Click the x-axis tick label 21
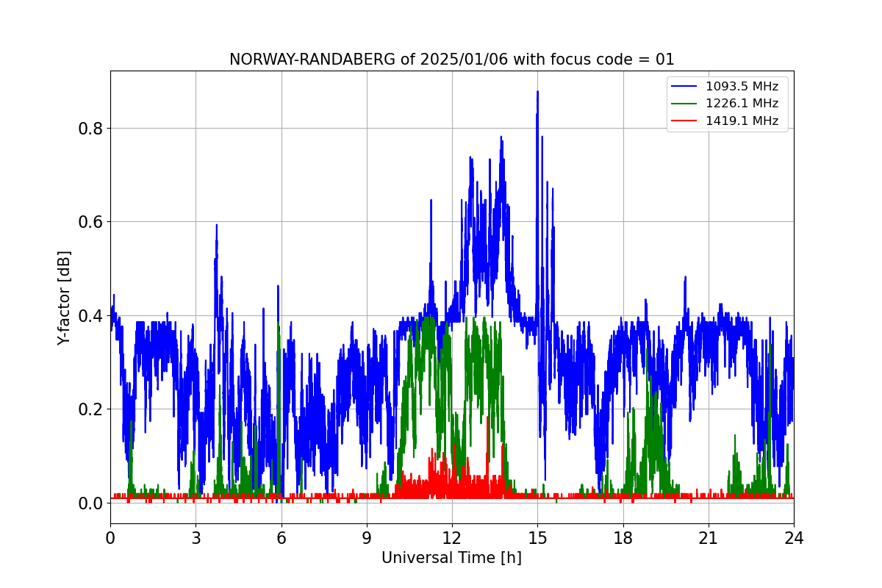882x588 pixels. [x=709, y=538]
